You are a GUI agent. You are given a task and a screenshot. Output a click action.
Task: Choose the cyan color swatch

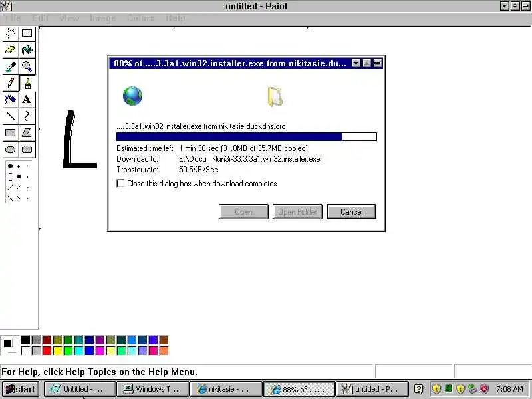pyautogui.click(x=78, y=350)
